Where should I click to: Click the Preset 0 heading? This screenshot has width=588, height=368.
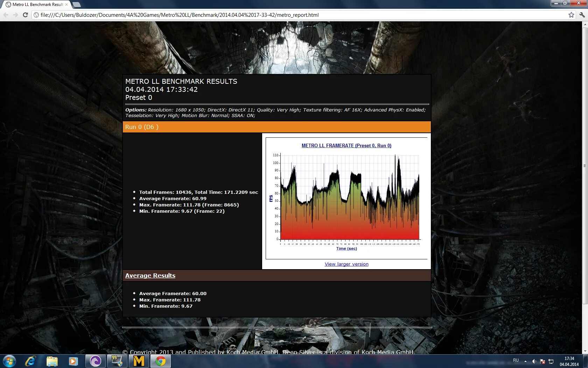point(139,97)
